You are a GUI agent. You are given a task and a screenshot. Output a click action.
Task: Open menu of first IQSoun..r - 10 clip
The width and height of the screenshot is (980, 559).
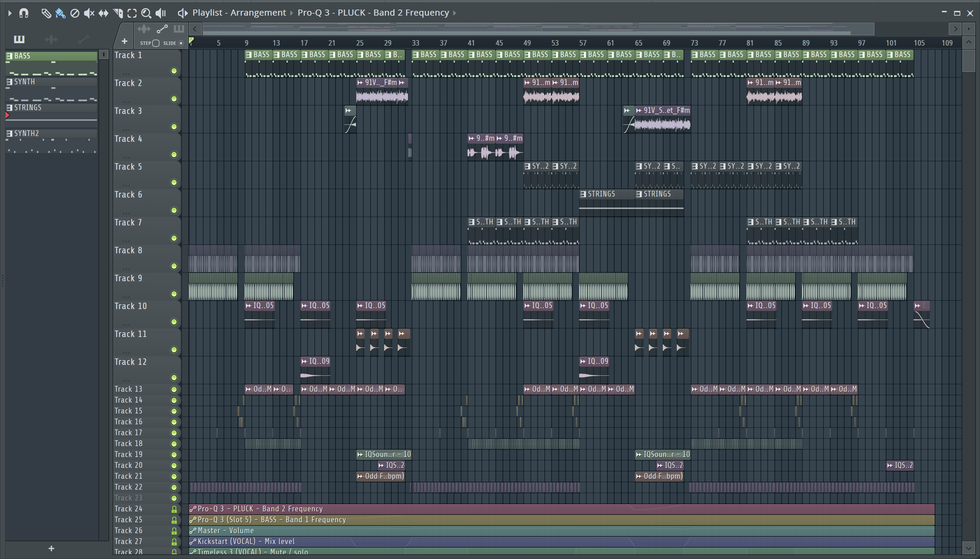click(x=360, y=455)
